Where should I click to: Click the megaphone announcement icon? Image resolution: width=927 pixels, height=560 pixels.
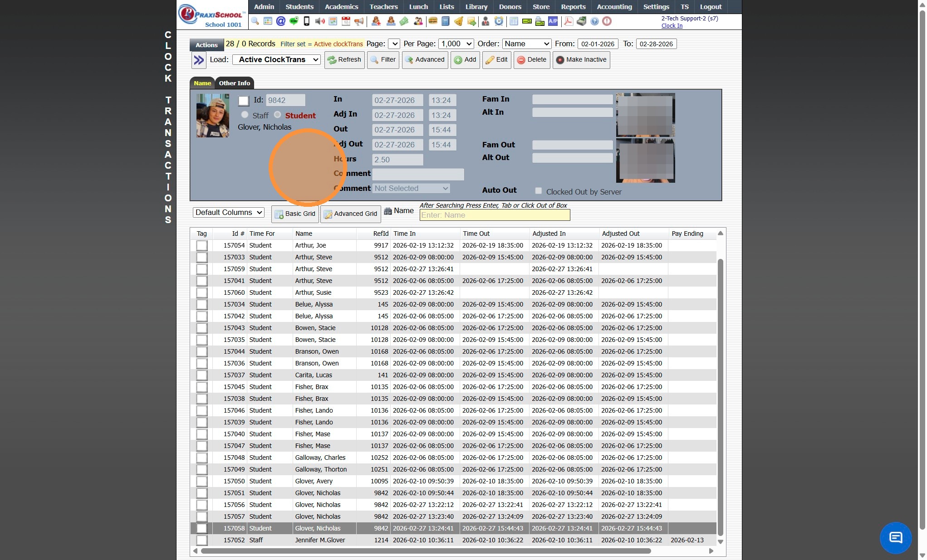click(359, 21)
